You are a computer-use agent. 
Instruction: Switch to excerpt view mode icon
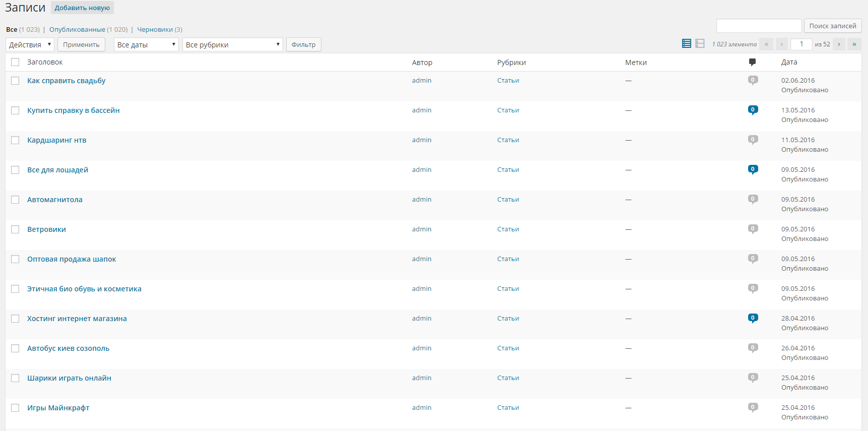(700, 44)
